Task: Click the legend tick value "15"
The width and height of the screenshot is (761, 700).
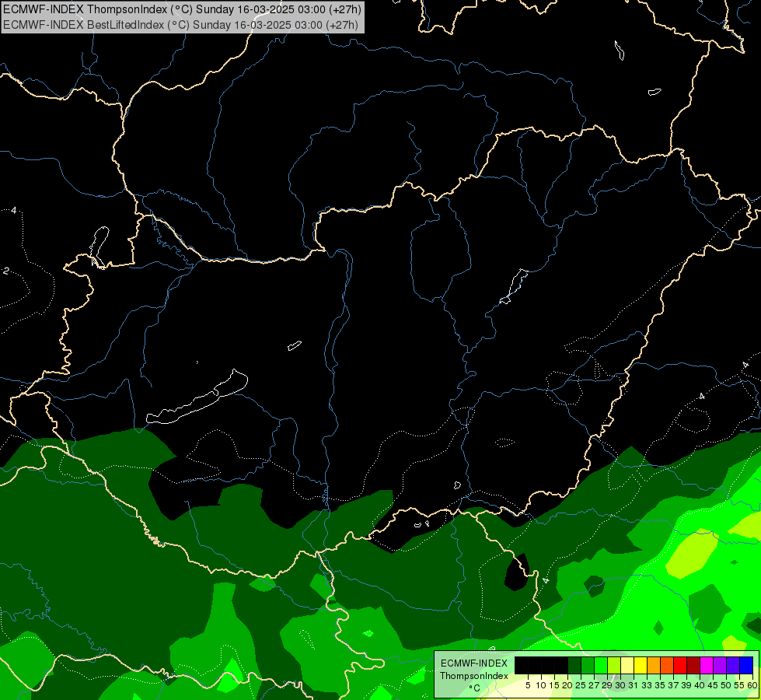Action: click(x=554, y=685)
